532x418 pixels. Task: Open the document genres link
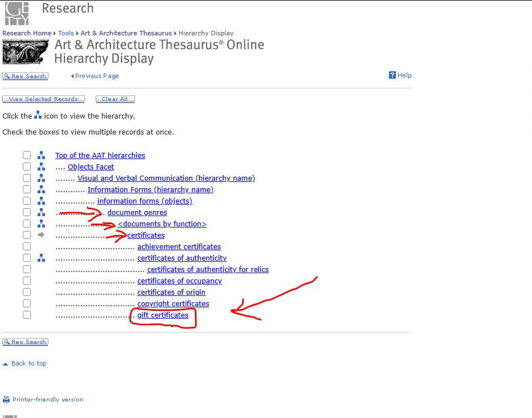[137, 212]
